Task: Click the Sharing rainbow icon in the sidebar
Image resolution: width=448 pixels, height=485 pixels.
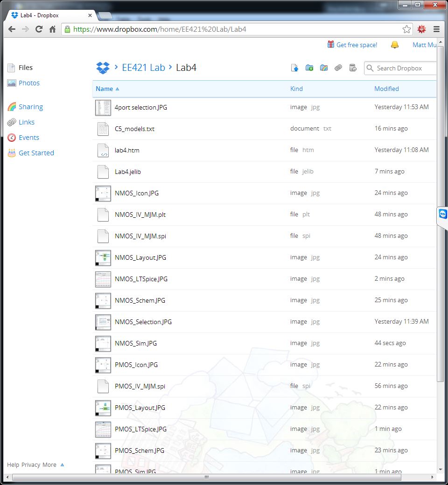Action: 12,107
